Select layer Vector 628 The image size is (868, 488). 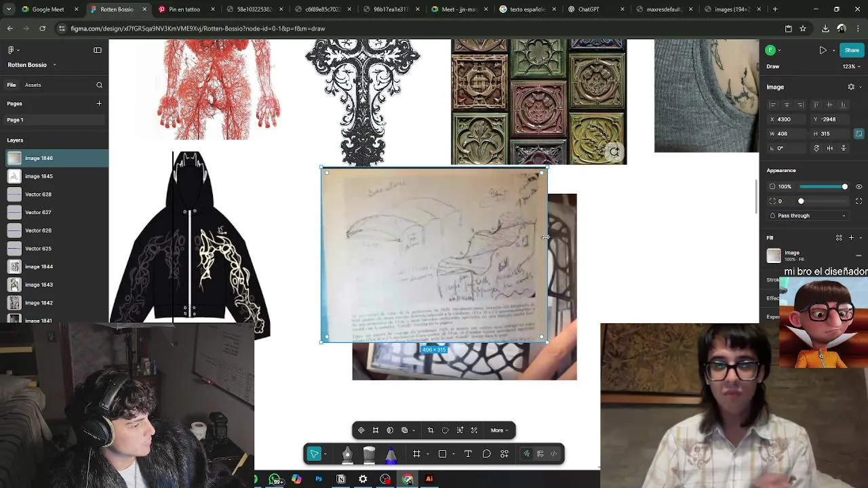(x=54, y=195)
